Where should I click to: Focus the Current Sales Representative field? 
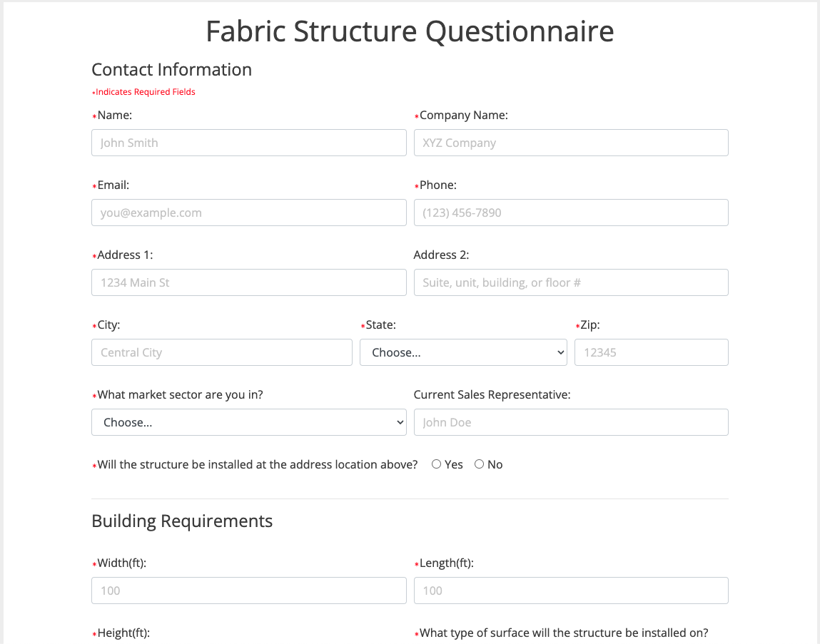(571, 422)
